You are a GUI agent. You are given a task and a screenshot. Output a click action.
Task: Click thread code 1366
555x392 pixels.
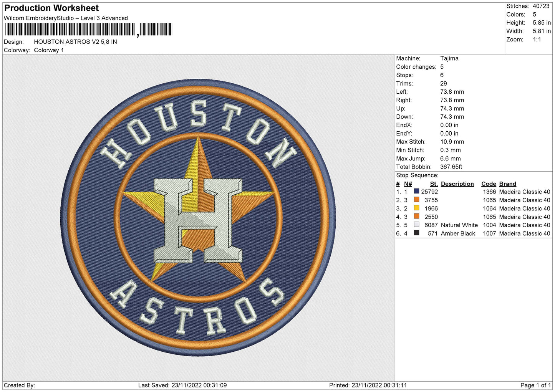[x=489, y=192]
